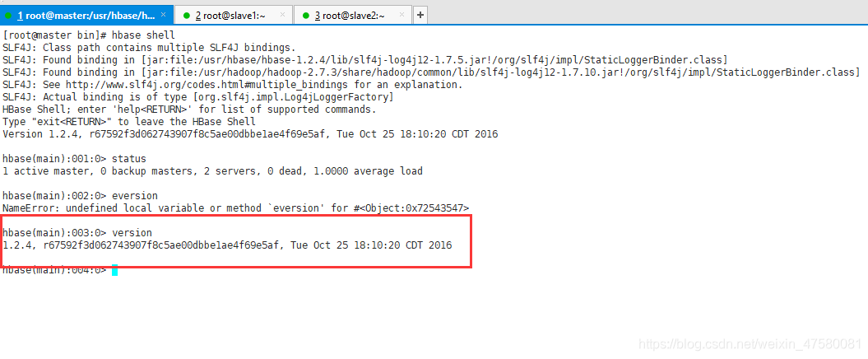This screenshot has width=868, height=359.
Task: Click the 'Version 1.2.4' banner line
Action: tap(250, 134)
